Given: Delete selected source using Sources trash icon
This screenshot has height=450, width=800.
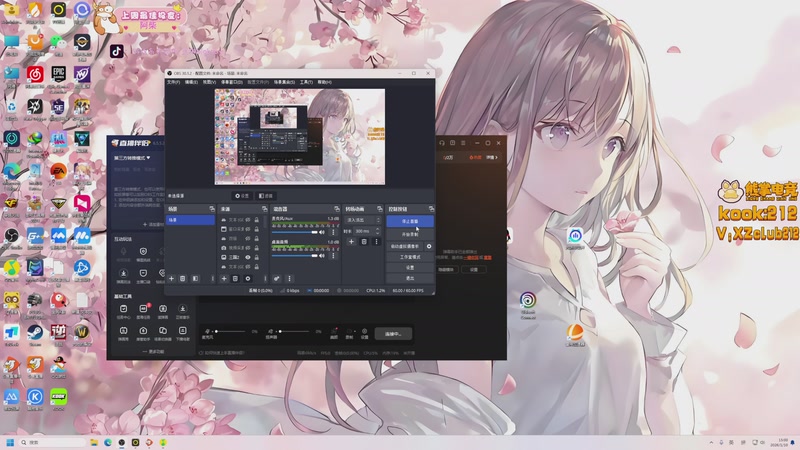Looking at the screenshot, I should [235, 279].
